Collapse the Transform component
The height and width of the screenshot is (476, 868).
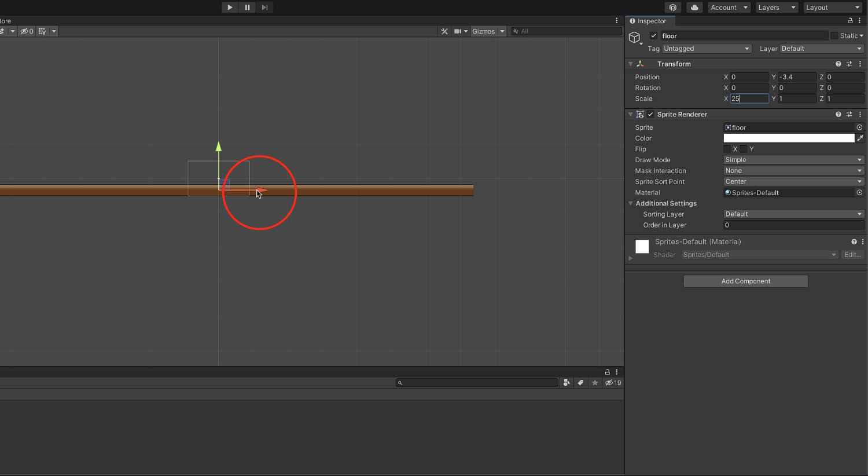pyautogui.click(x=631, y=64)
